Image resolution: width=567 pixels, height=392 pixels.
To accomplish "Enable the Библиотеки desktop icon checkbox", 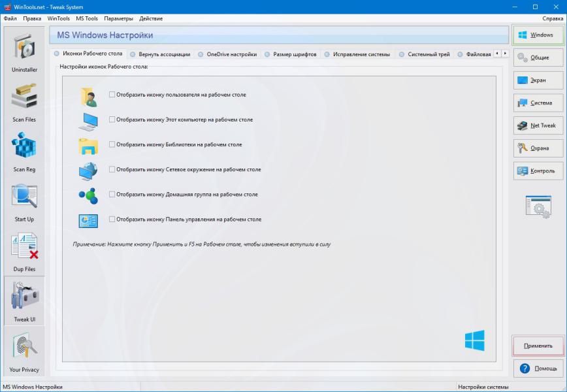I will click(x=112, y=144).
